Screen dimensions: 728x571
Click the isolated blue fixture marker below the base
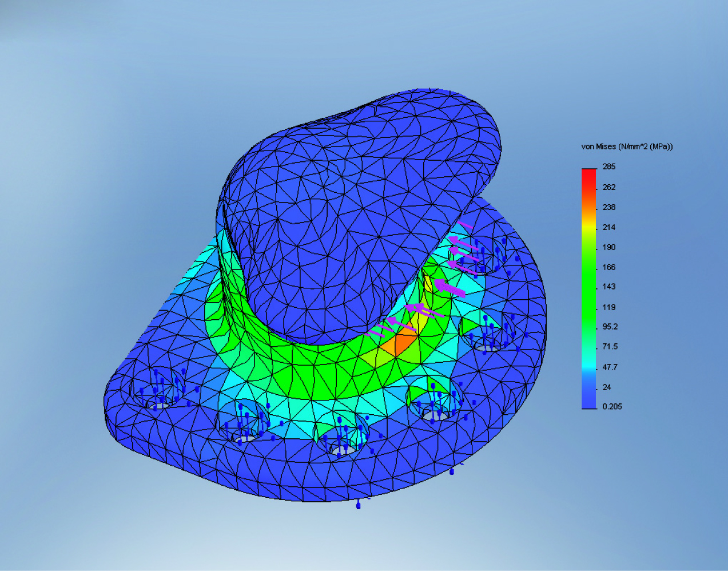[x=359, y=505]
